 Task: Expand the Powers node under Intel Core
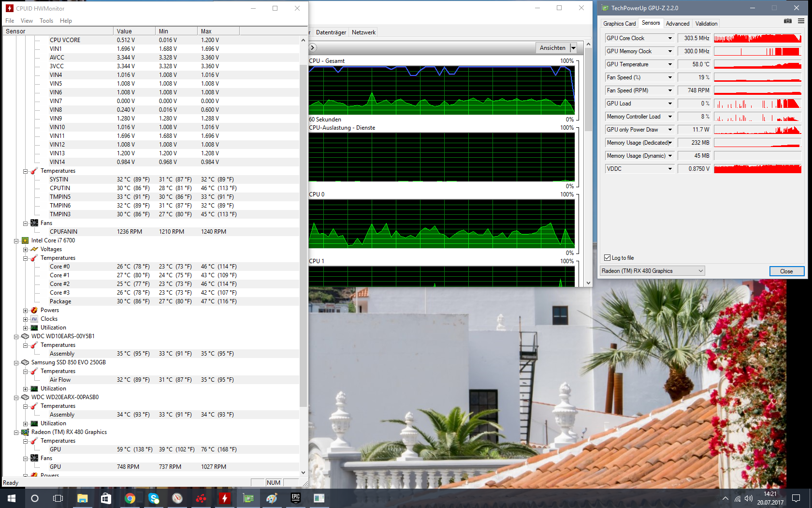pyautogui.click(x=25, y=310)
